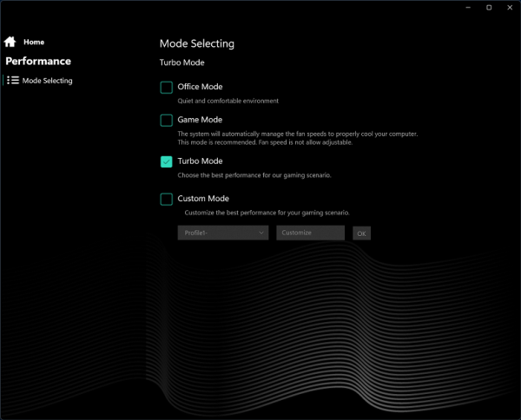Click the Office Mode label text
Screen dimensions: 521x420
tap(200, 87)
